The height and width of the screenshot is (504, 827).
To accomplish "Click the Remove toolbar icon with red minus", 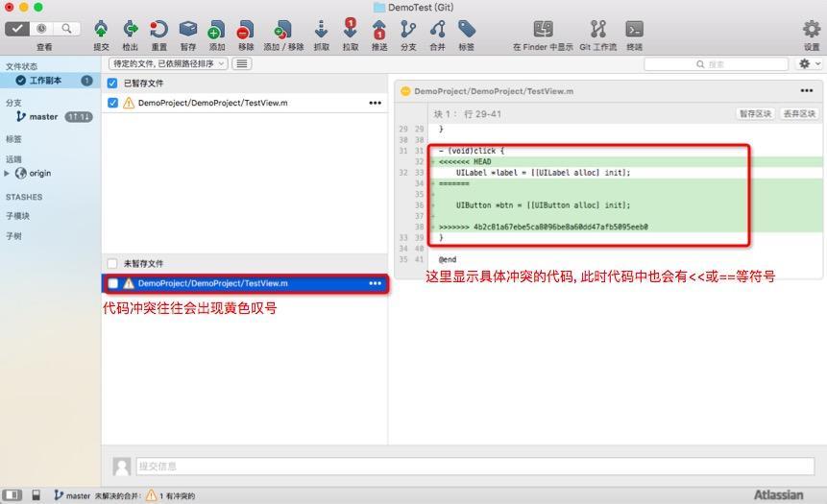I will tap(245, 30).
